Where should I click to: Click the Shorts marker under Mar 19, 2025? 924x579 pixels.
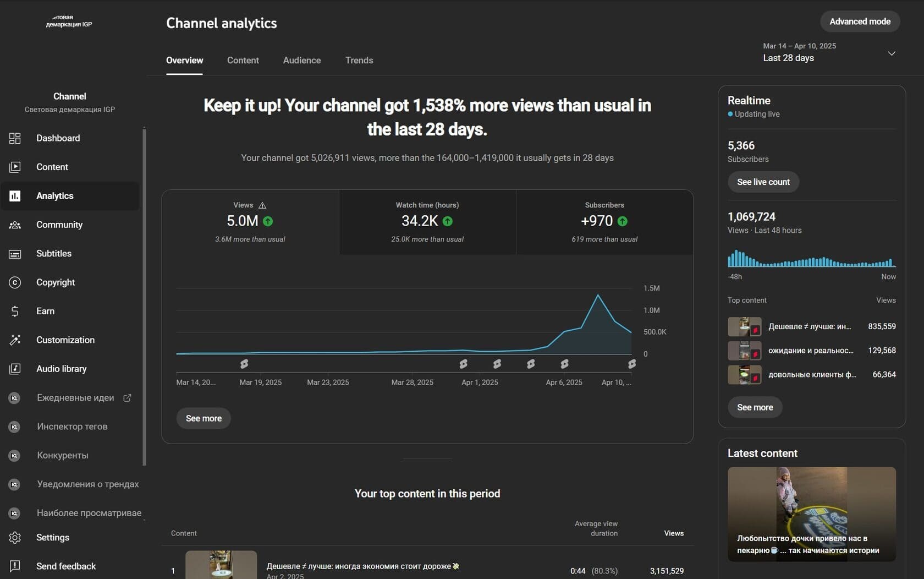point(244,364)
